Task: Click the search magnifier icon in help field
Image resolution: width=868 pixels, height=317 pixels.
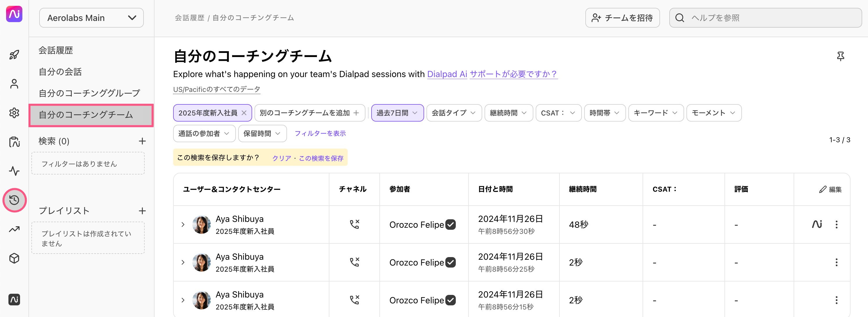Action: (680, 18)
